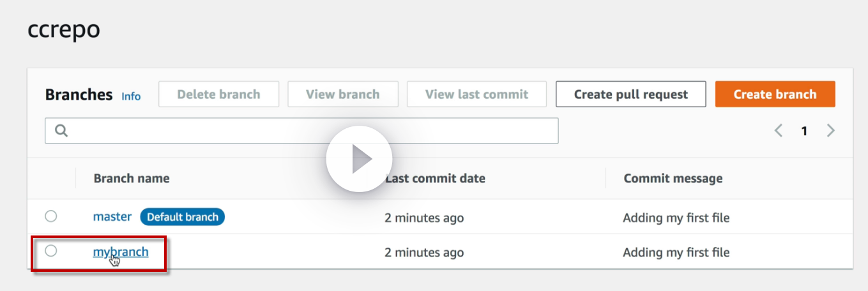Click the View branch button

tap(343, 94)
